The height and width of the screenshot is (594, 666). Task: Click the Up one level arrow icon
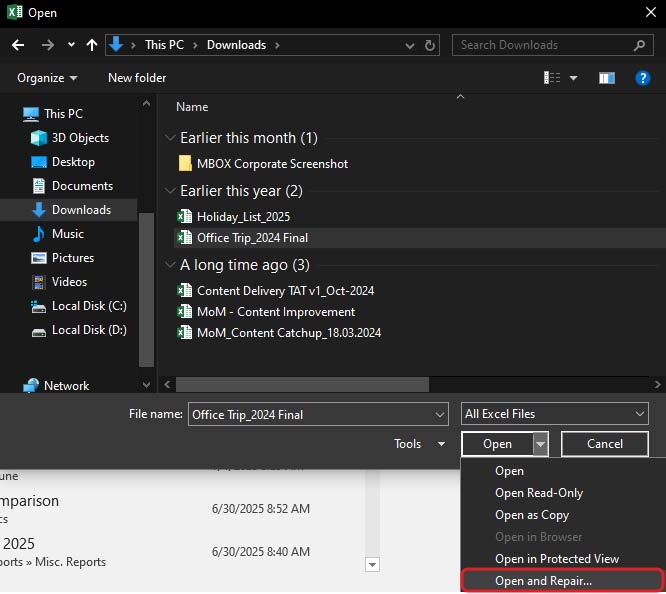[x=92, y=45]
